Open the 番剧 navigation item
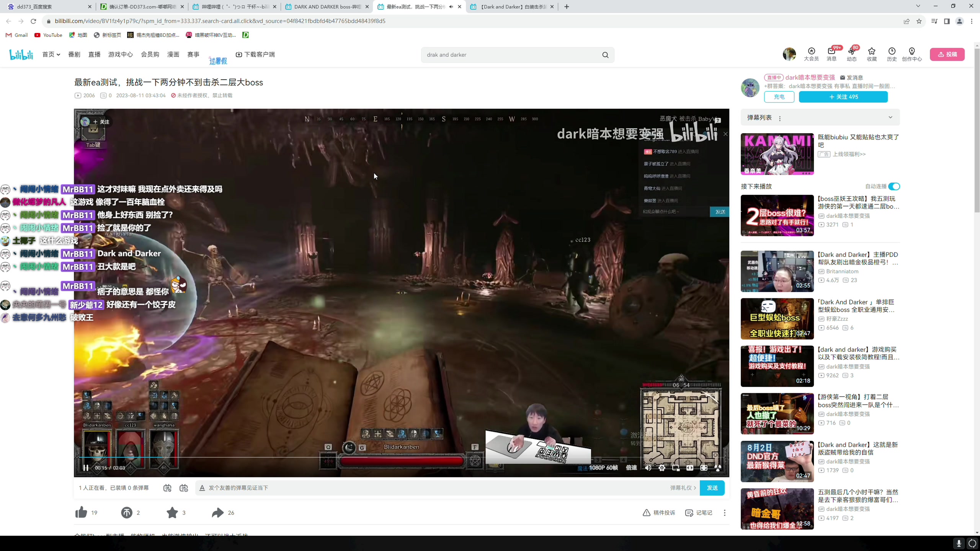980x551 pixels. [74, 54]
